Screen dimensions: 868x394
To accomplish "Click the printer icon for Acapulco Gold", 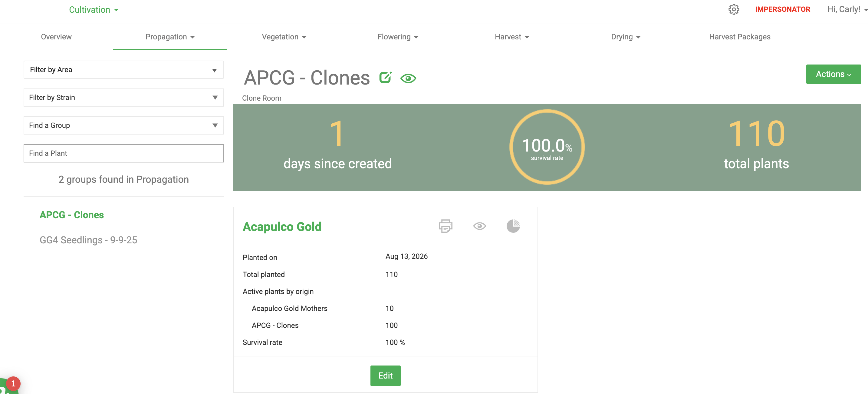I will pyautogui.click(x=446, y=226).
